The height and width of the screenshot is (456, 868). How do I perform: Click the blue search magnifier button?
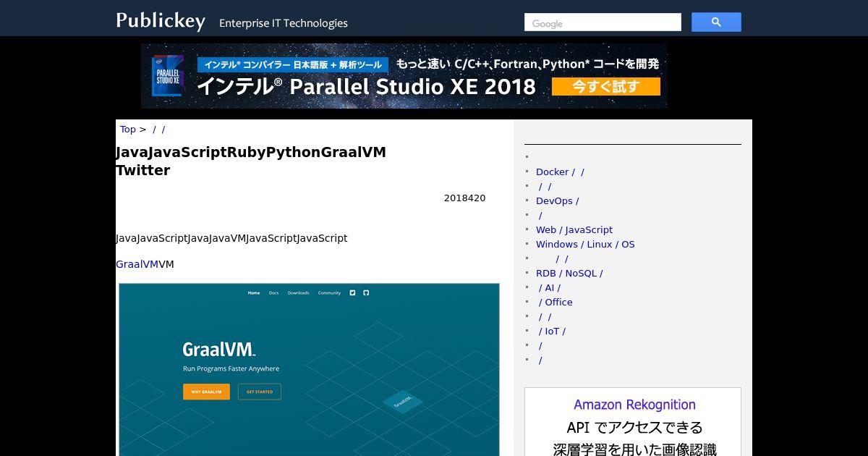click(716, 22)
